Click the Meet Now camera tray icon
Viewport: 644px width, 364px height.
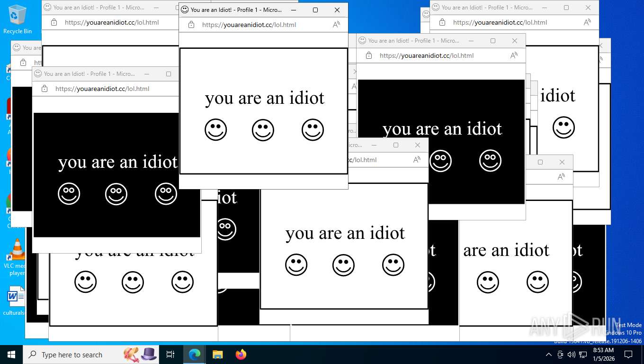click(560, 355)
